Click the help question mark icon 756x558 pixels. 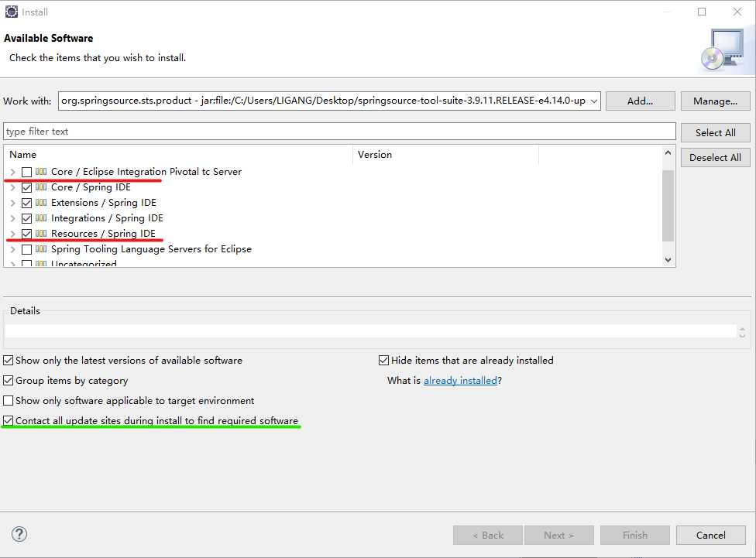pos(19,534)
